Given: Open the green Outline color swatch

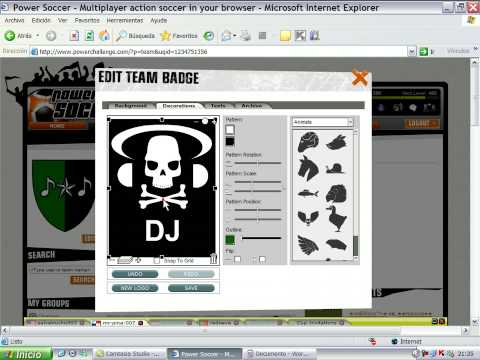Looking at the screenshot, I should (x=230, y=239).
